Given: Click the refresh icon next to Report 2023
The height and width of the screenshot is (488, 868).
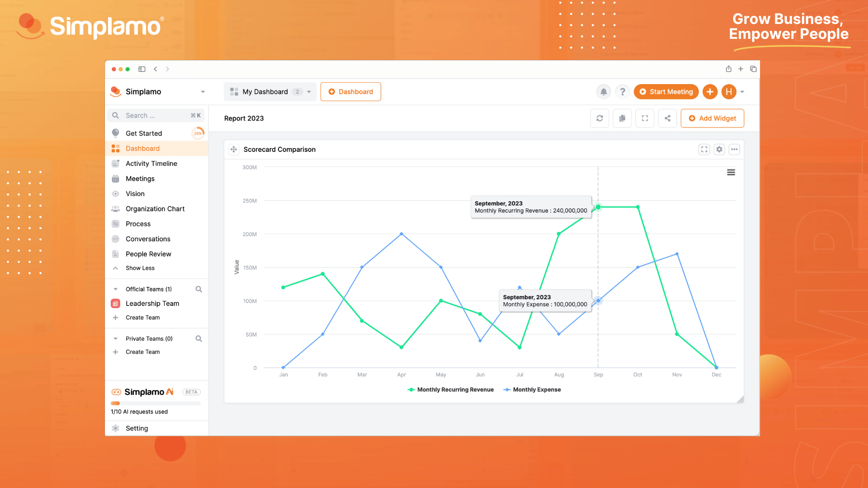Looking at the screenshot, I should [600, 118].
